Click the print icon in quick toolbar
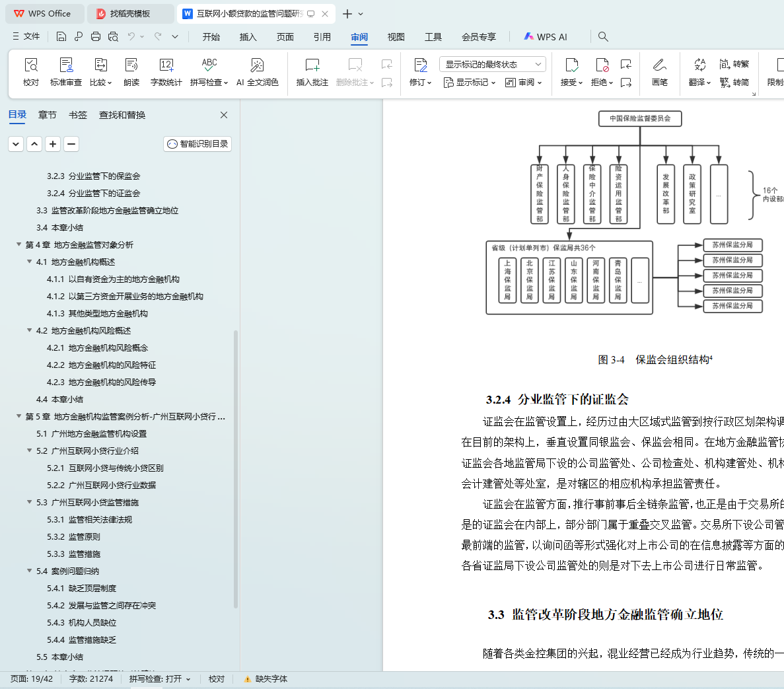This screenshot has height=689, width=784. 96,36
